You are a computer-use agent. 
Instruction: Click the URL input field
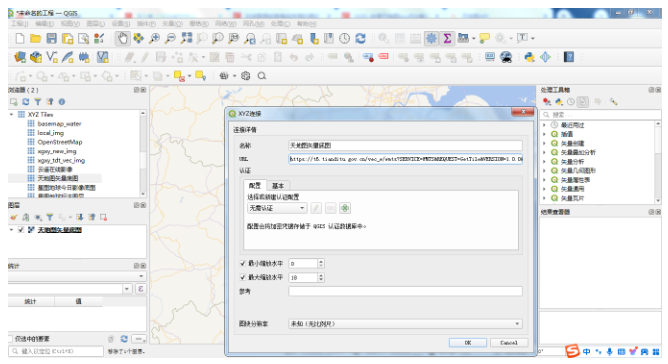[x=405, y=159]
